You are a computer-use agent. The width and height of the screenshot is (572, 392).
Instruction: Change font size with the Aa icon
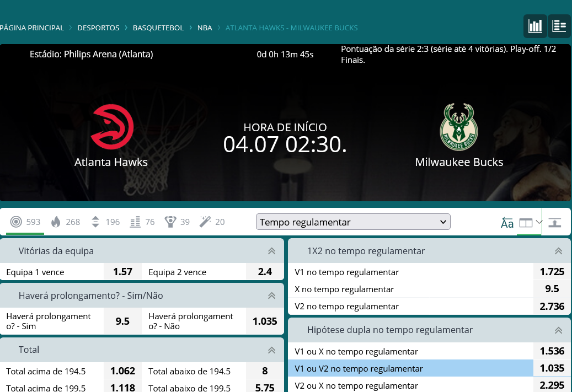tap(507, 222)
